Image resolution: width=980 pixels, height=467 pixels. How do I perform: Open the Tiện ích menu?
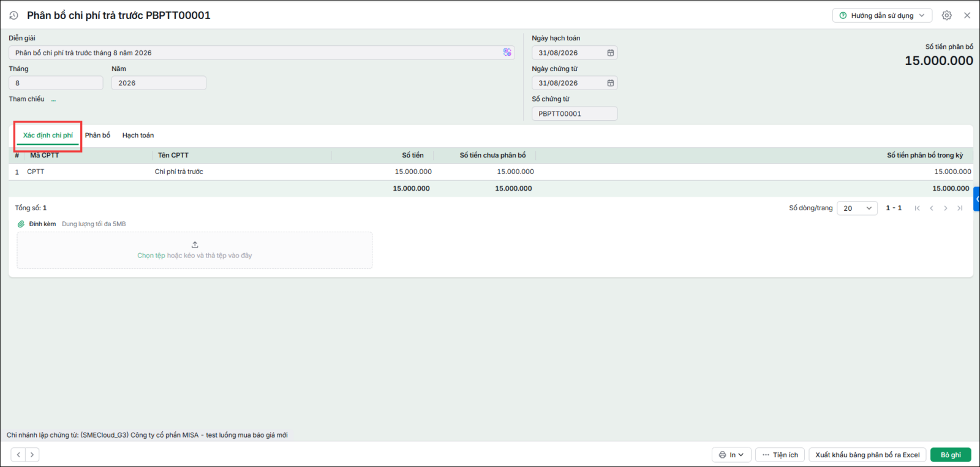point(780,455)
